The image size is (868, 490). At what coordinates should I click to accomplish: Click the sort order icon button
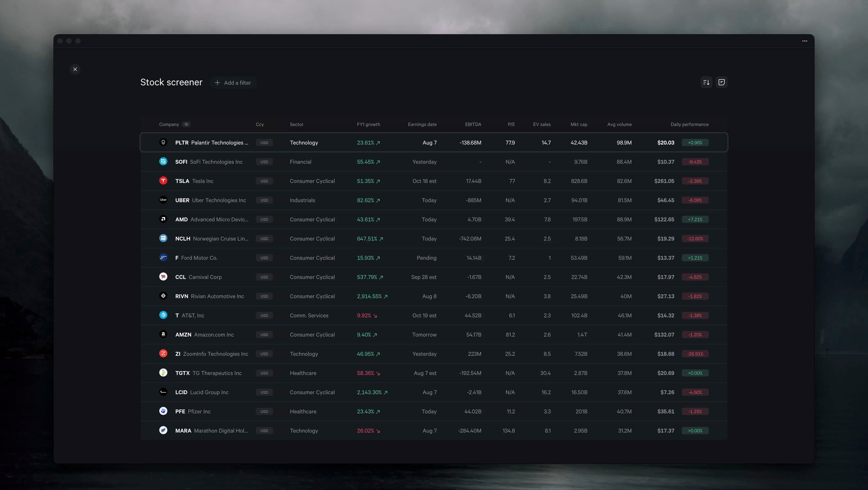pyautogui.click(x=706, y=82)
